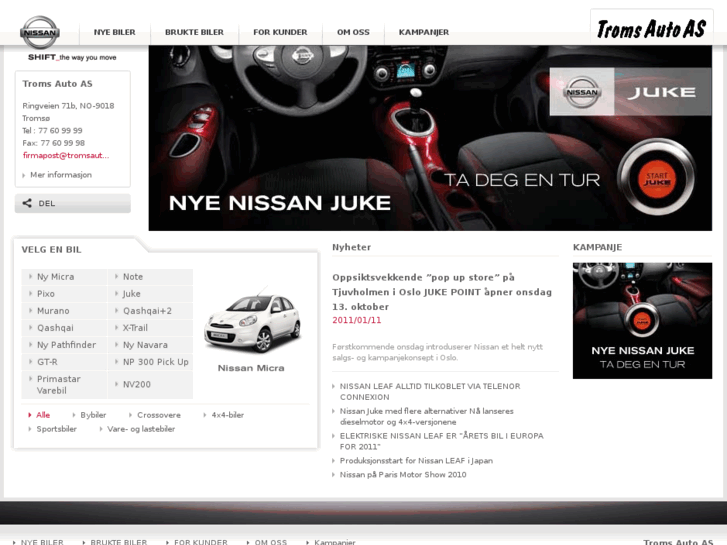Click Troms Auto AS sidebar heading
This screenshot has width=727, height=545.
(x=57, y=84)
